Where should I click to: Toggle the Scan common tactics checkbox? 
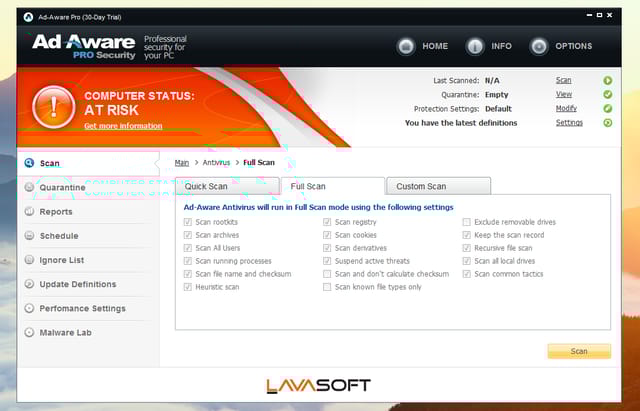(x=467, y=274)
